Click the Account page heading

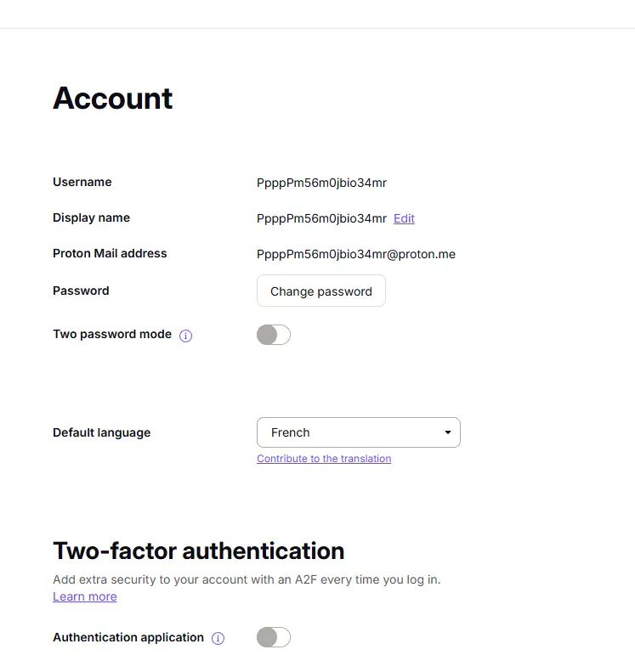click(113, 99)
